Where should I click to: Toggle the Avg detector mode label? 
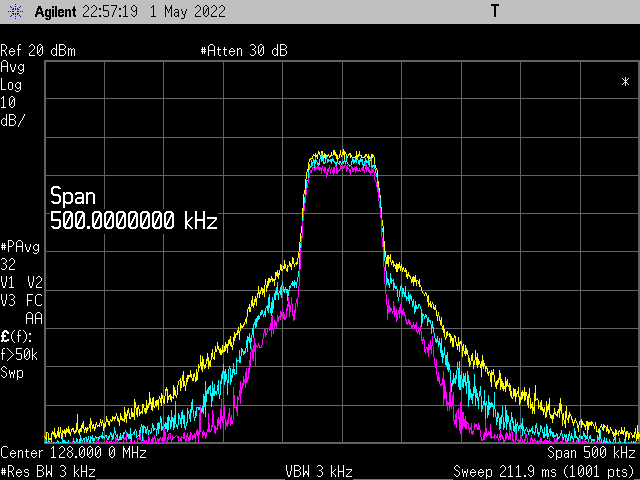click(x=12, y=67)
